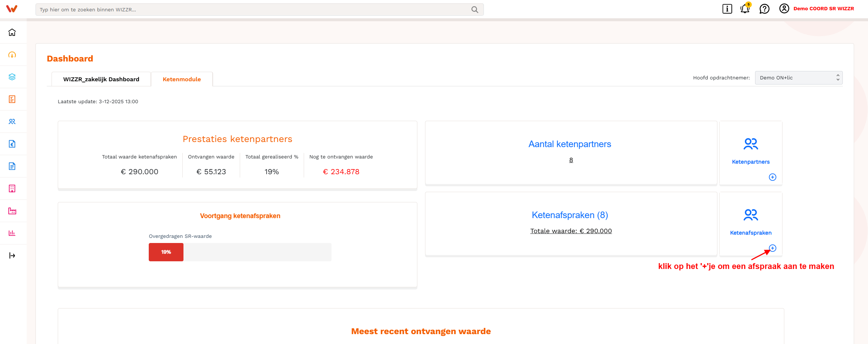Image resolution: width=868 pixels, height=344 pixels.
Task: Open the dashboard gauge icon in sidebar
Action: (x=12, y=55)
